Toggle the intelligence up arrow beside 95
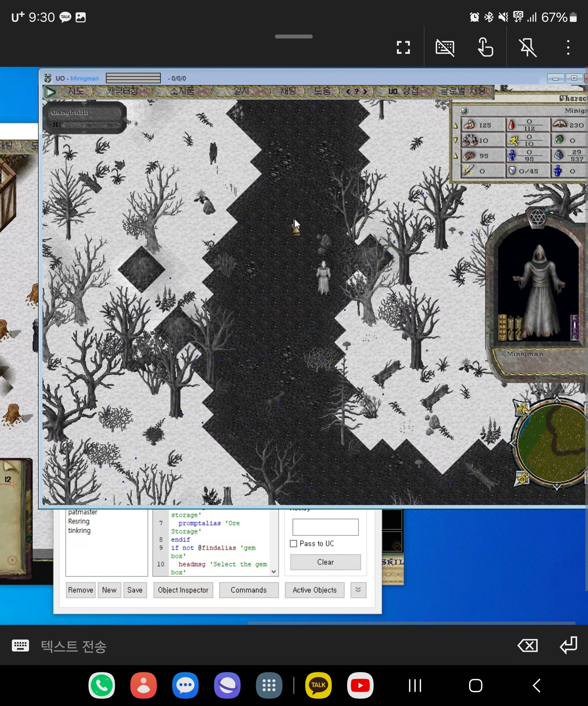This screenshot has width=588, height=706. (x=456, y=156)
